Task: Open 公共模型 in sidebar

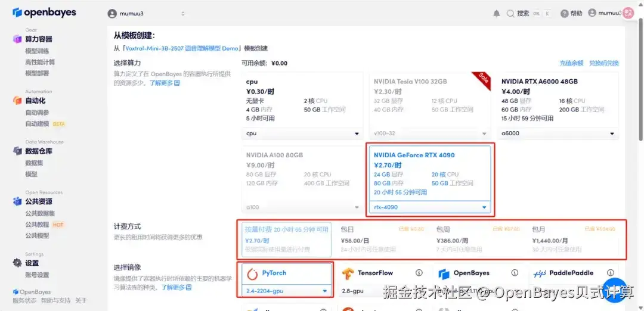Action: point(37,235)
